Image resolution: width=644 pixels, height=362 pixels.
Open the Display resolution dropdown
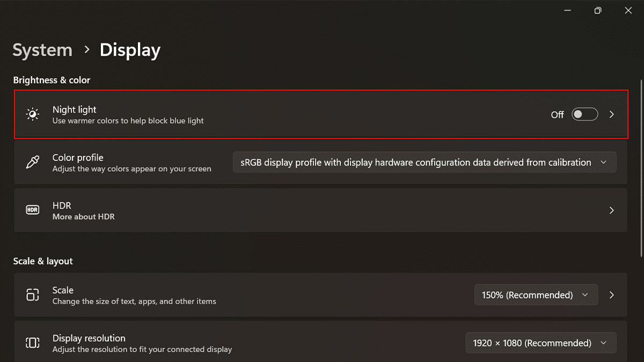[x=540, y=343]
